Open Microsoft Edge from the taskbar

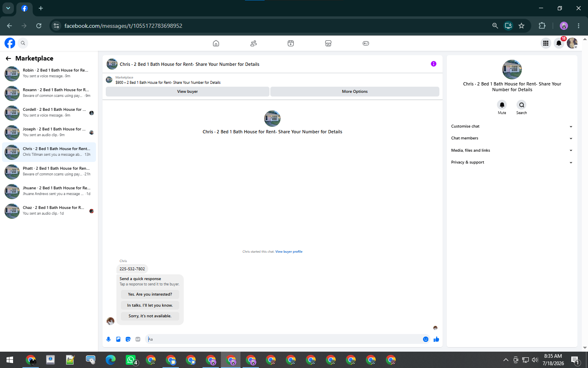tap(111, 360)
